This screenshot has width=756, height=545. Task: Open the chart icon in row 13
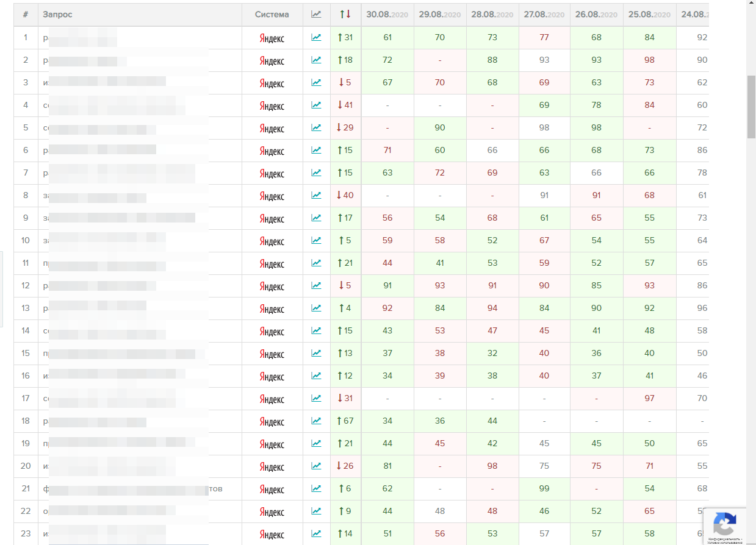tap(316, 308)
